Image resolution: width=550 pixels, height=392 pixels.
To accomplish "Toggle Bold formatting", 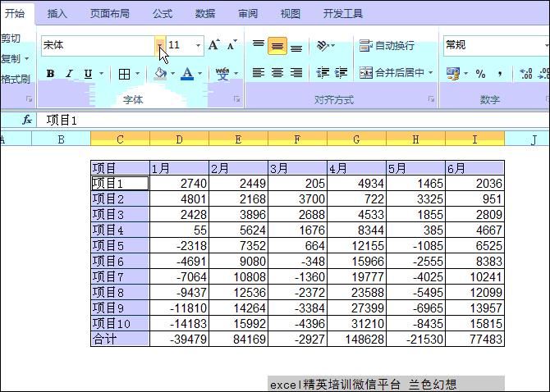I will [51, 74].
